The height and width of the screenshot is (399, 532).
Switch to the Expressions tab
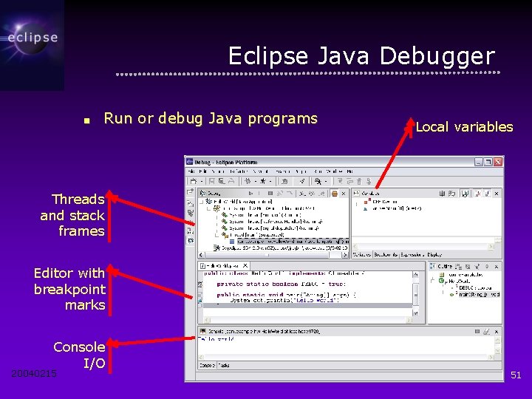[412, 255]
